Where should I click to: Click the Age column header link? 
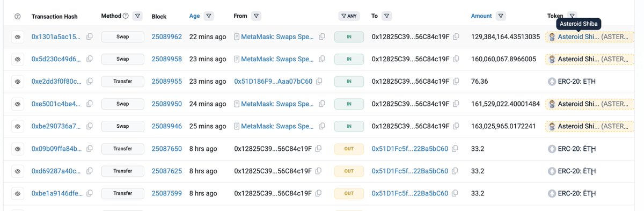point(194,16)
